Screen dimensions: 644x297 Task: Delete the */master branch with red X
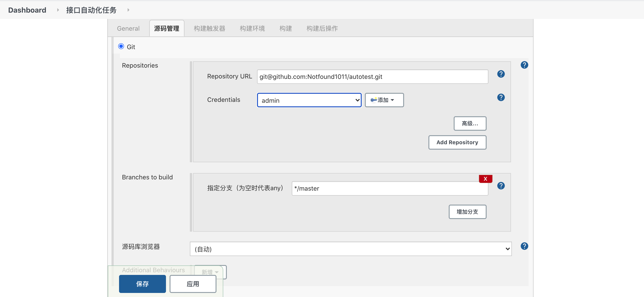pyautogui.click(x=485, y=179)
